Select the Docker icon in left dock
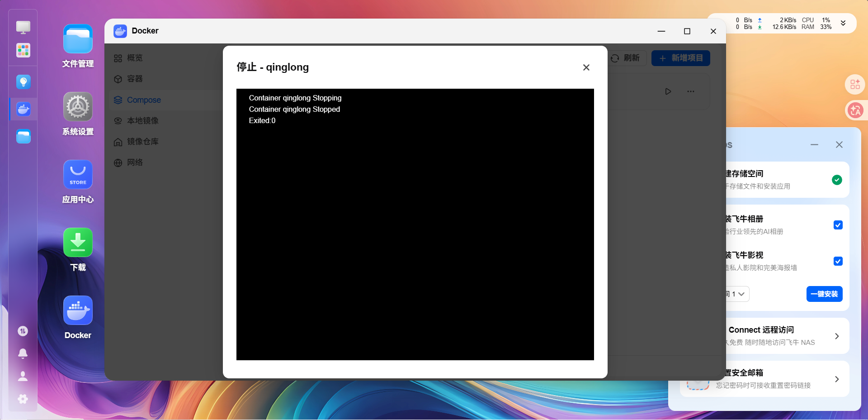The height and width of the screenshot is (420, 868). (x=23, y=109)
